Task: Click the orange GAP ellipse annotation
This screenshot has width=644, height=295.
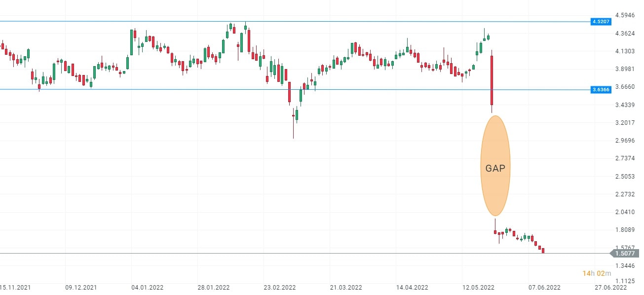Action: [x=495, y=166]
